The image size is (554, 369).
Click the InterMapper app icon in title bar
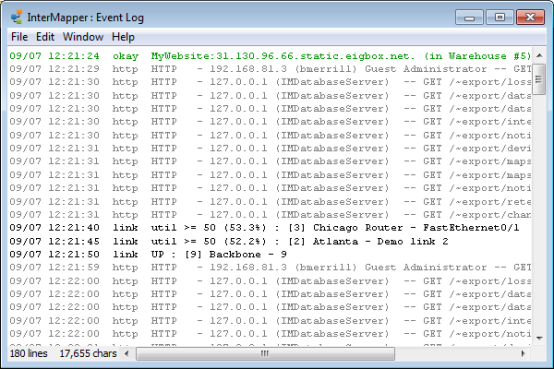[x=16, y=17]
